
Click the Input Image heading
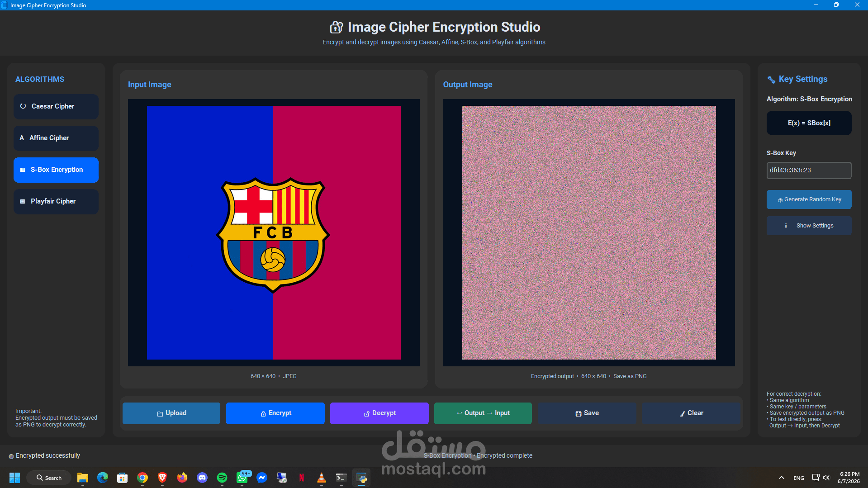(x=150, y=85)
